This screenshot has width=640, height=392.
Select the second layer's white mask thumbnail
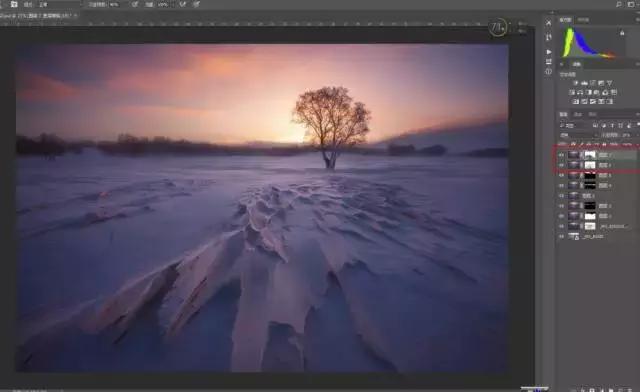click(590, 165)
